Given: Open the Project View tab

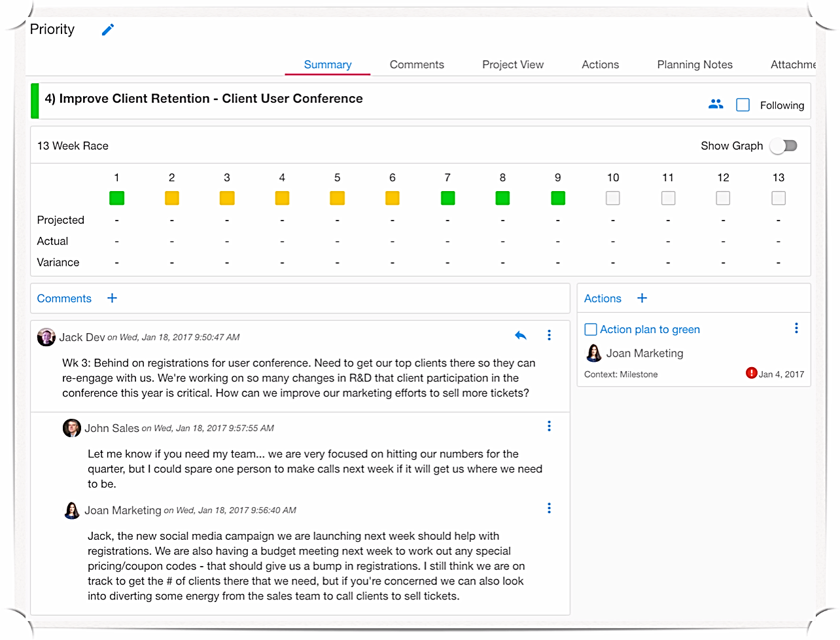Looking at the screenshot, I should point(513,64).
